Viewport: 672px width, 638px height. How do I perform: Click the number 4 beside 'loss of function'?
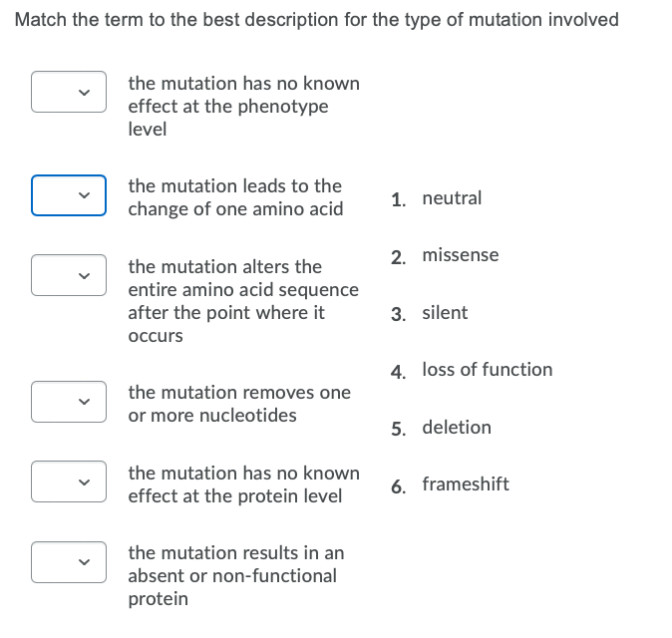click(x=398, y=371)
